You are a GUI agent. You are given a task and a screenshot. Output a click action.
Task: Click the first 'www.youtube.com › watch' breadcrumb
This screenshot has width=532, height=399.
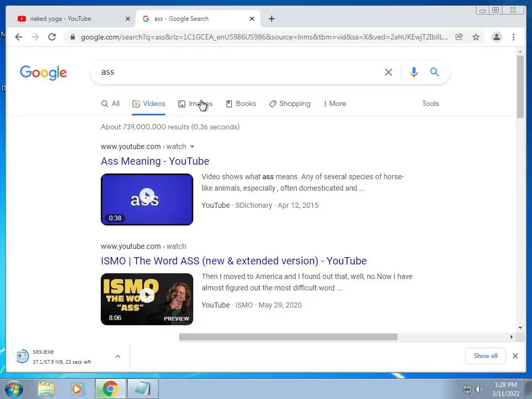click(143, 147)
